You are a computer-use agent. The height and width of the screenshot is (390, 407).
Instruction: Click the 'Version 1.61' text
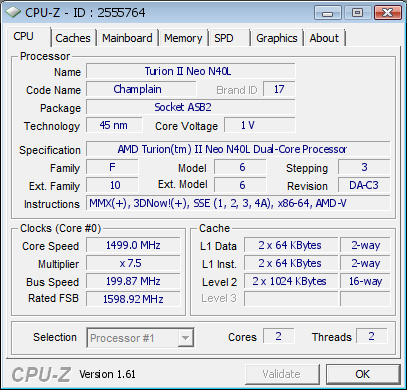107,374
